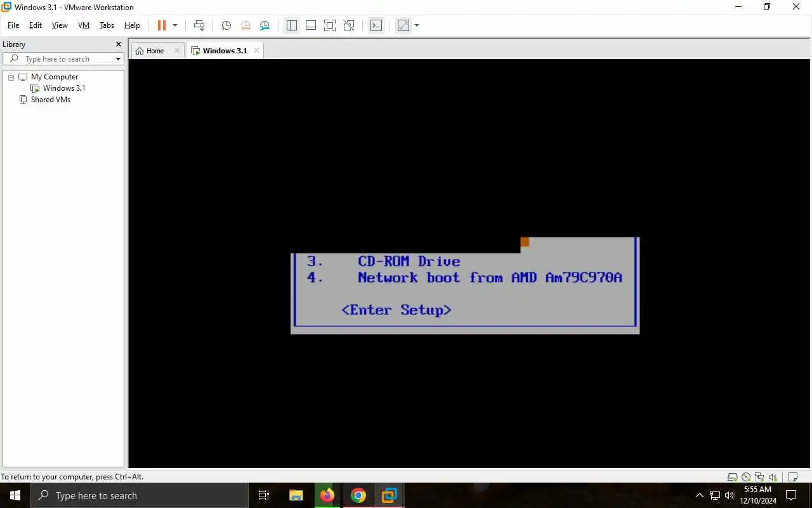Open the power options dropdown arrow beside pause
This screenshot has height=508, width=812.
[175, 25]
